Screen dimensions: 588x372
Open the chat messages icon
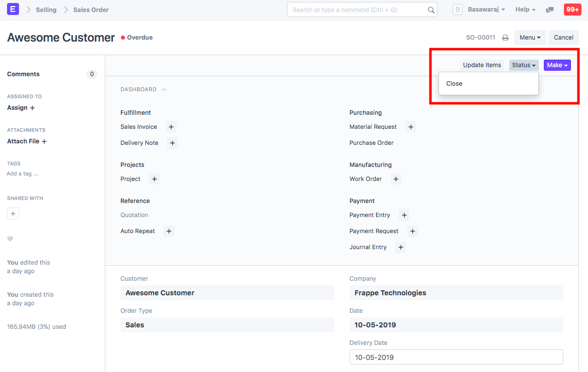coord(550,10)
